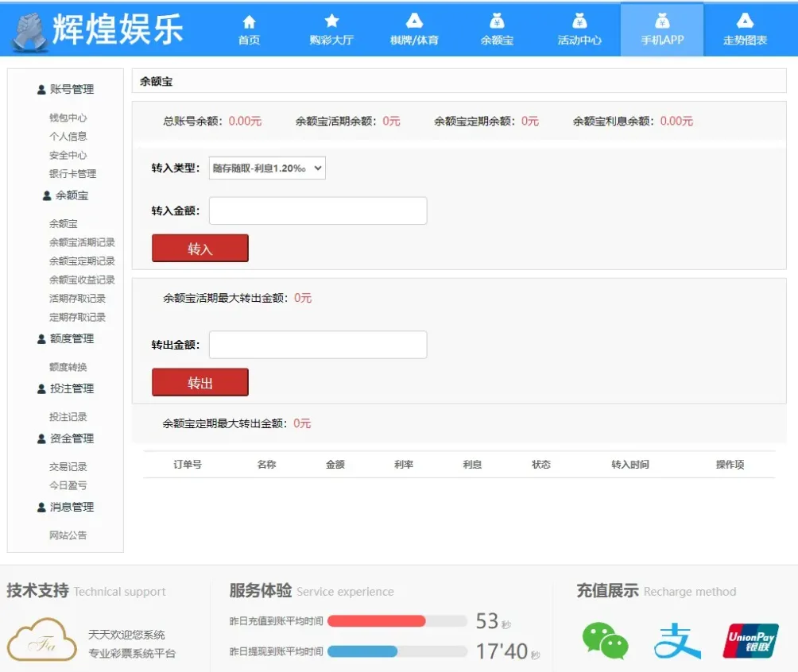Open 交易记录 in sidebar
798x672 pixels.
tap(68, 467)
